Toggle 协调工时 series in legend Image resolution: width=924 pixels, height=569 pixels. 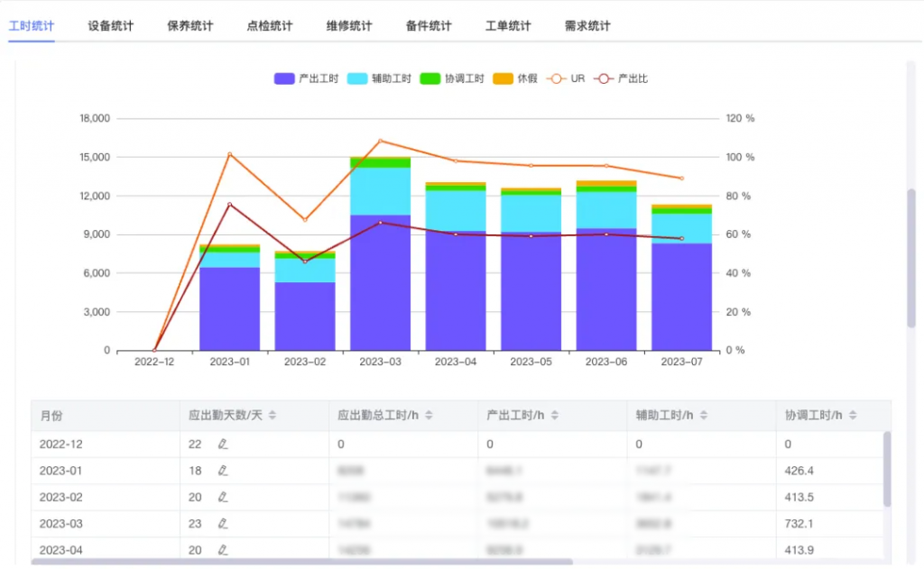[x=452, y=78]
